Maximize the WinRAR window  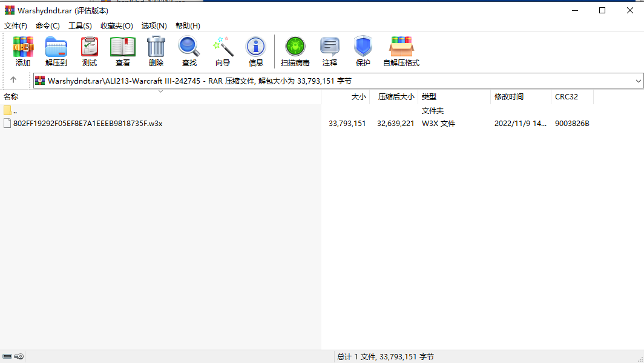coord(602,11)
